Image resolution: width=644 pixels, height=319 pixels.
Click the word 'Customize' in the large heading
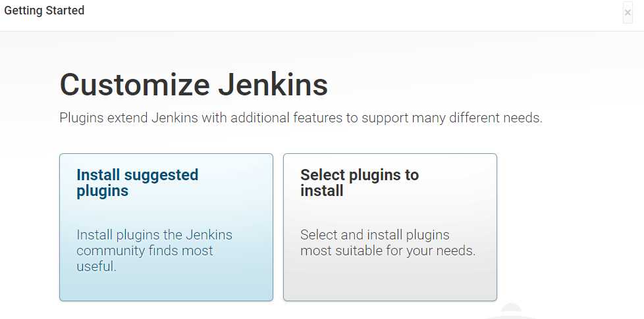pyautogui.click(x=135, y=85)
